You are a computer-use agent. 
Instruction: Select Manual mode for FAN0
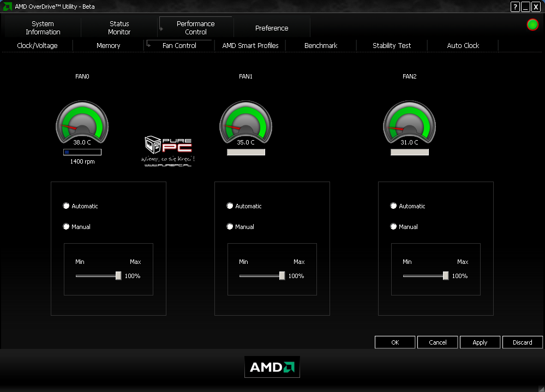pos(66,227)
